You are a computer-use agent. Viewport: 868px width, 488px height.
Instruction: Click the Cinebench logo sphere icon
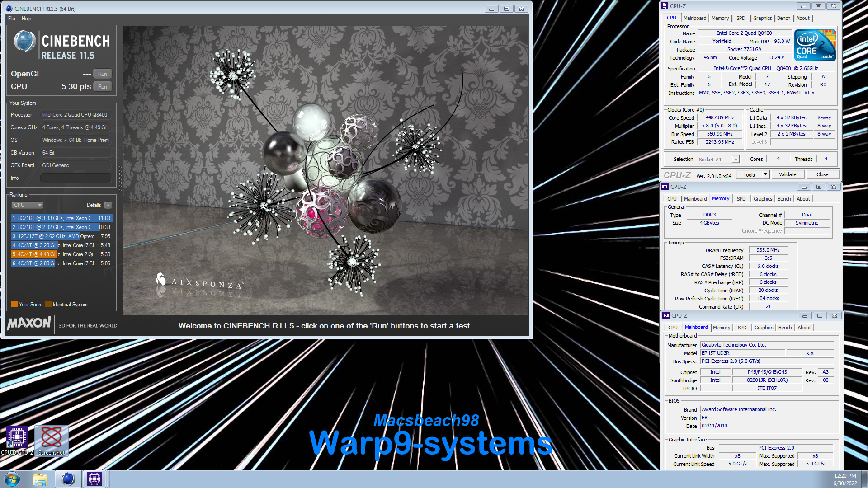pyautogui.click(x=25, y=42)
